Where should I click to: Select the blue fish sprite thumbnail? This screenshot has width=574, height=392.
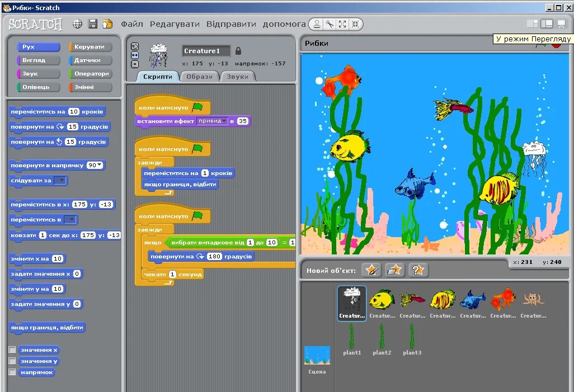[x=473, y=304]
